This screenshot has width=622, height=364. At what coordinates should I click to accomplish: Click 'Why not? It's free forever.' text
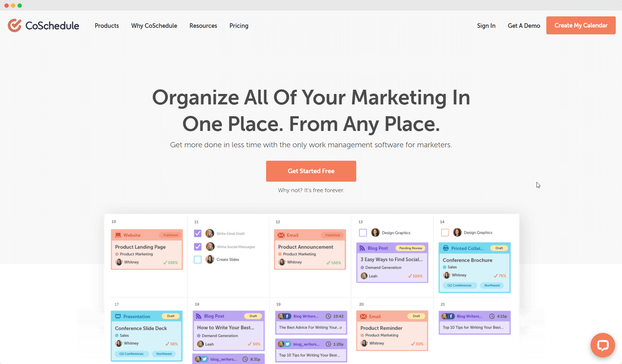[x=311, y=190]
